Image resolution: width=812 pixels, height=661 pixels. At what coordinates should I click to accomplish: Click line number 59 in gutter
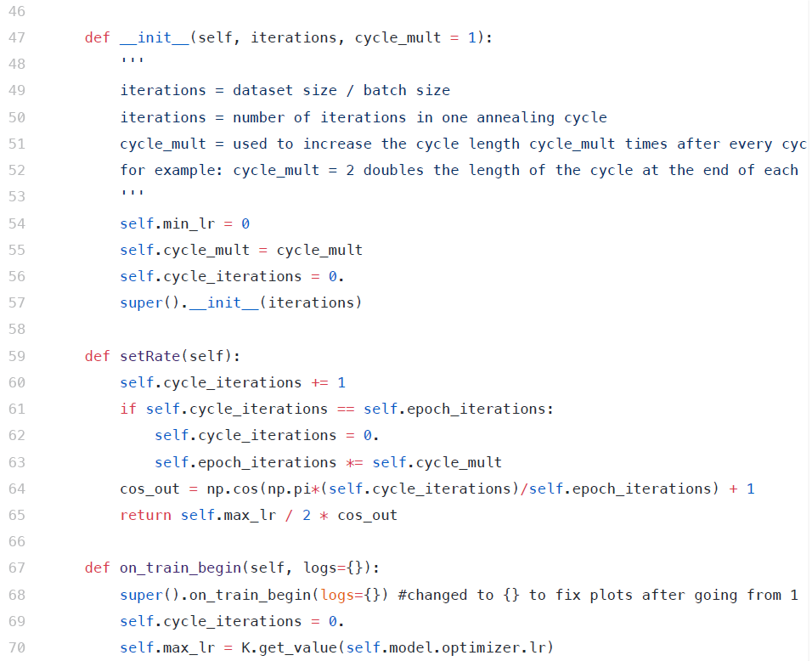[17, 356]
